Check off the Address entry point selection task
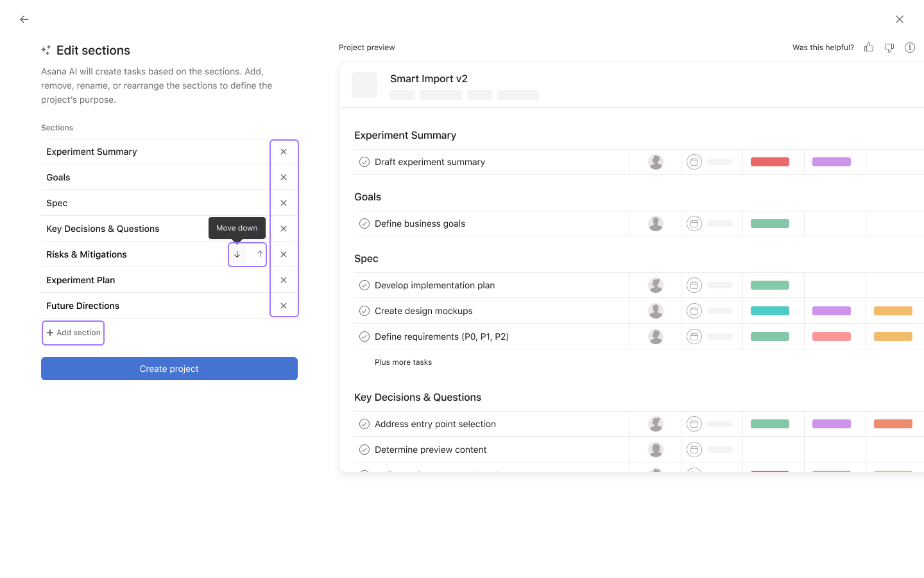 tap(364, 423)
